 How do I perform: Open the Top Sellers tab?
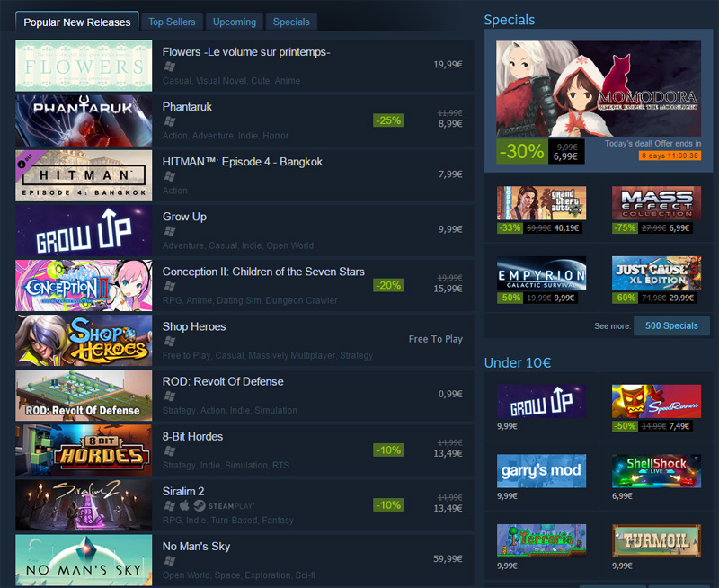(x=172, y=22)
